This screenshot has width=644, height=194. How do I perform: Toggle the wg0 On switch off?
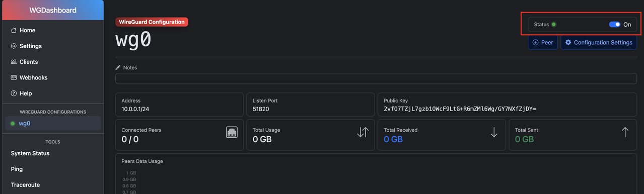(x=614, y=24)
